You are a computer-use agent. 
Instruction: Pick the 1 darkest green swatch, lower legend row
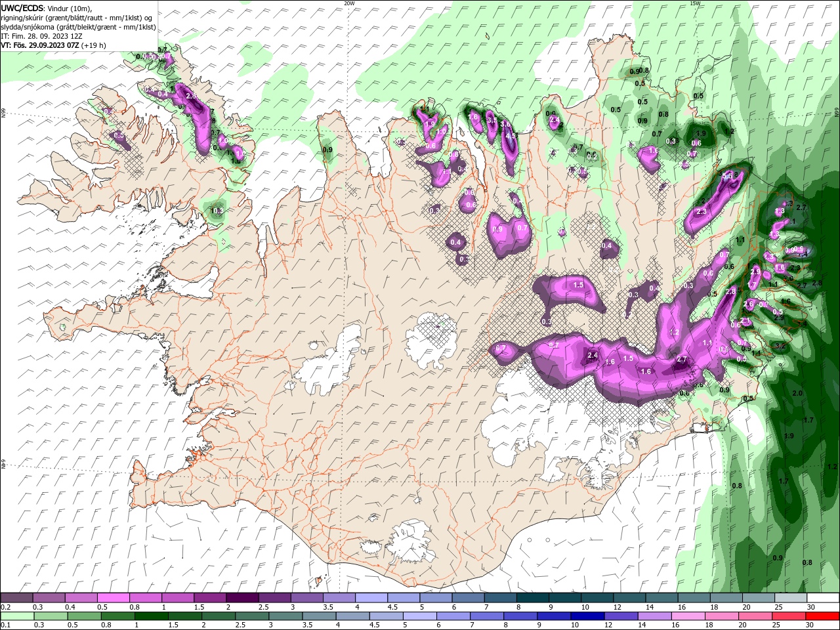152,616
